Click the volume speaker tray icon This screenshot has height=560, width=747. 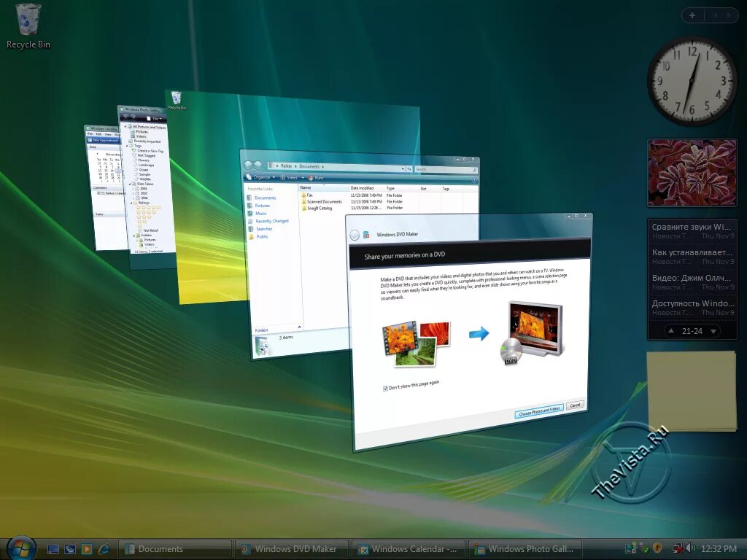click(691, 548)
